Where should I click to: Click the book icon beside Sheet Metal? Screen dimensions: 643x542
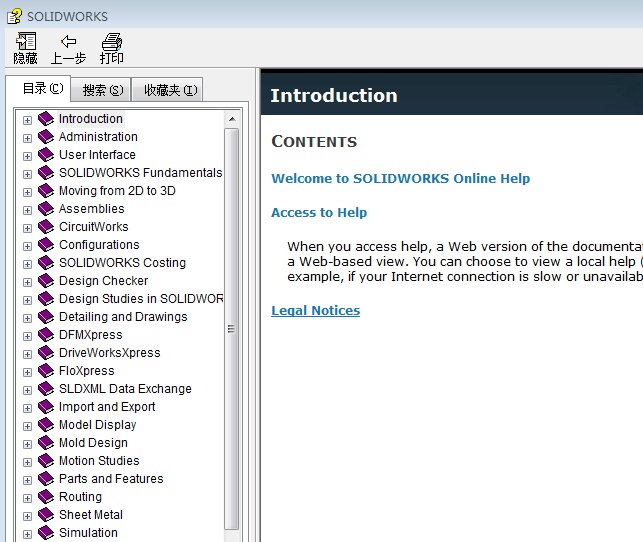click(x=46, y=515)
